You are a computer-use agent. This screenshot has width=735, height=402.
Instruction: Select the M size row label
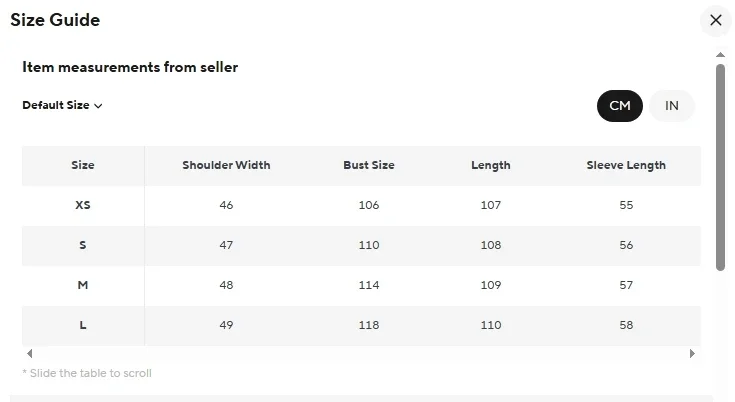(83, 285)
